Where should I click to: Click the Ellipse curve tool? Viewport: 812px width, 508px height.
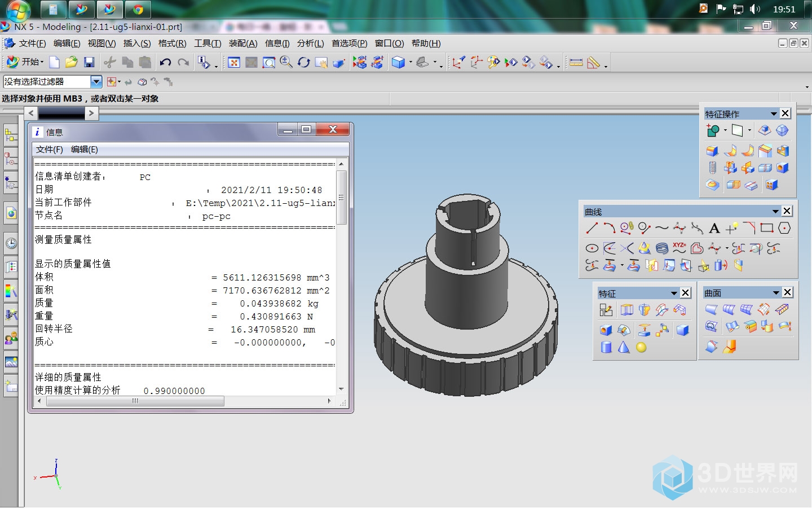592,248
